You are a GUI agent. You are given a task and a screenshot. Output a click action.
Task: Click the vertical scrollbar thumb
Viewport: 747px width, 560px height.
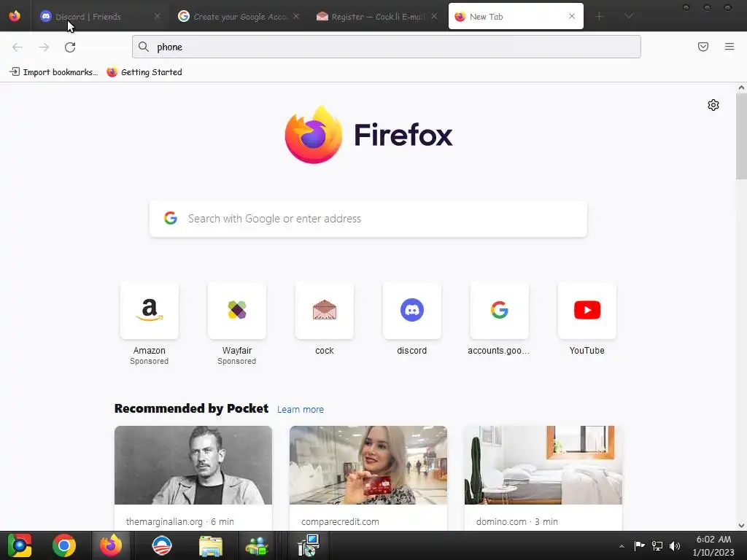point(741,136)
